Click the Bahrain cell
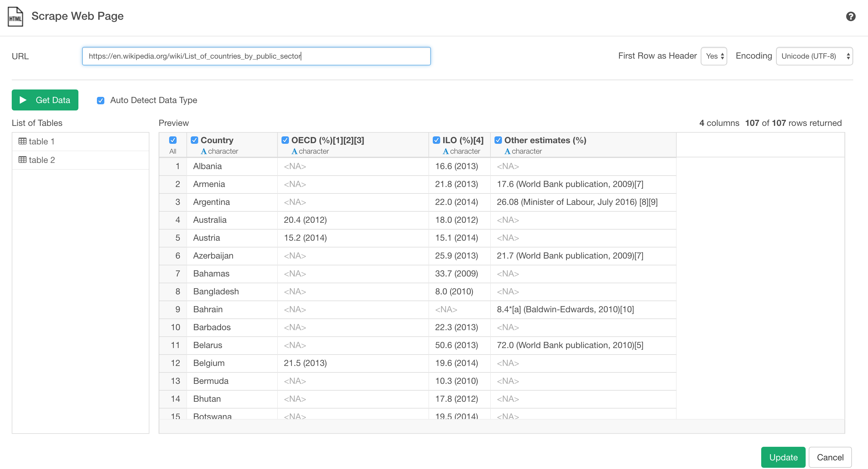 click(232, 309)
